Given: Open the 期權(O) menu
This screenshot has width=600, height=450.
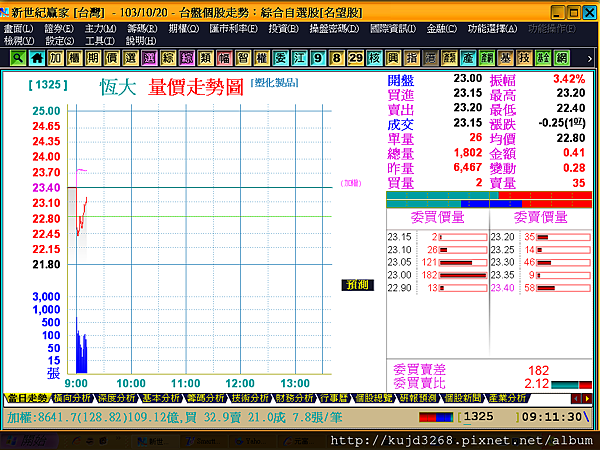Looking at the screenshot, I should [x=184, y=29].
